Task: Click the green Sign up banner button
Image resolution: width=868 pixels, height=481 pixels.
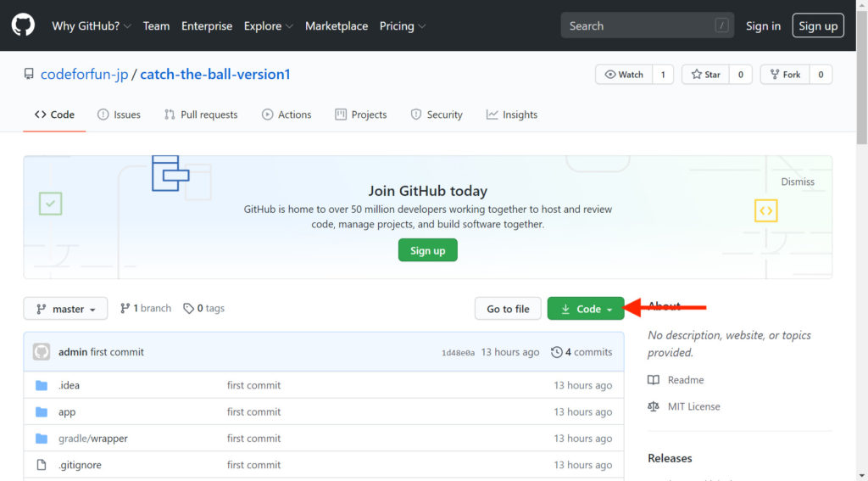Action: [x=428, y=250]
